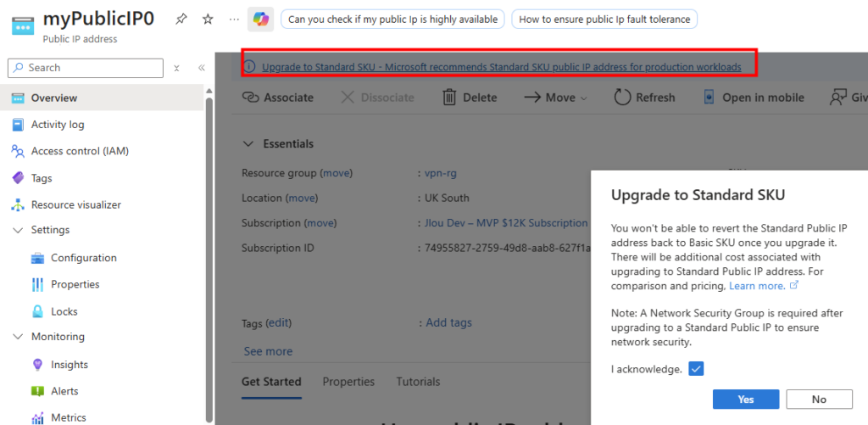Click the sidebar vertical scrollbar
This screenshot has width=868, height=425.
[x=209, y=258]
